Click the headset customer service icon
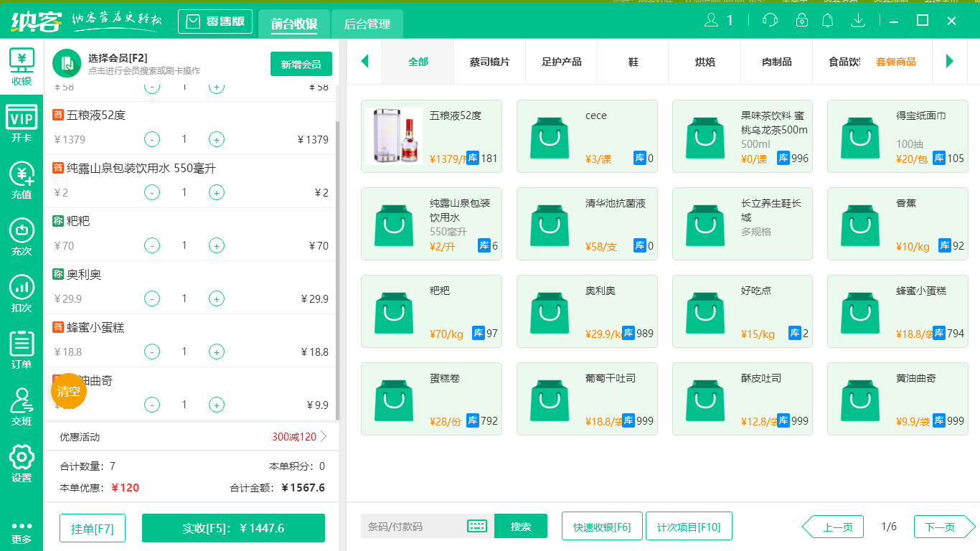 [769, 20]
